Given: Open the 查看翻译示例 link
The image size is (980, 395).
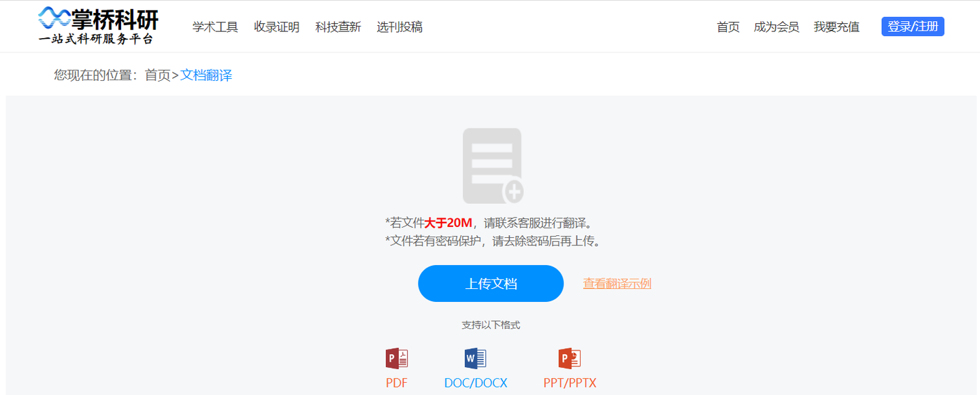Looking at the screenshot, I should point(617,284).
